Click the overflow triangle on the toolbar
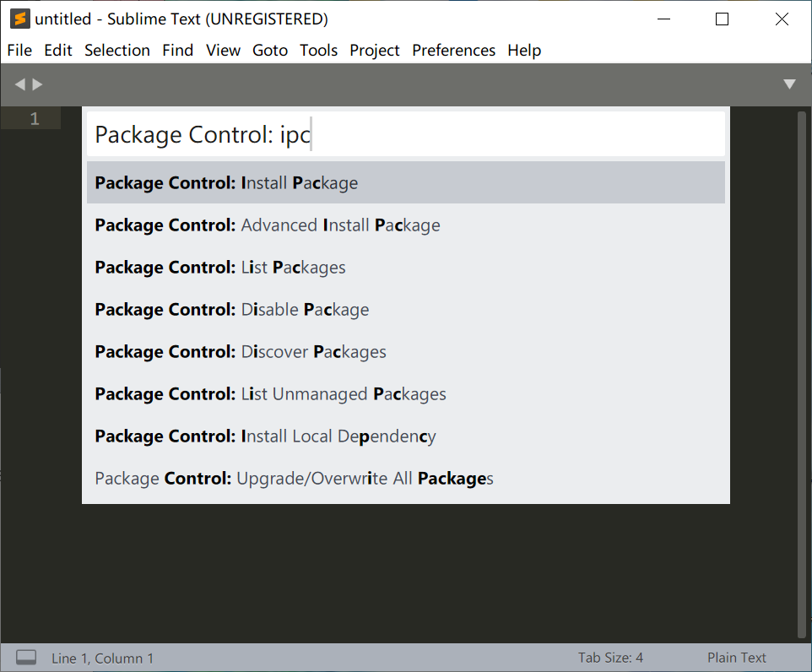The height and width of the screenshot is (672, 812). [x=789, y=84]
